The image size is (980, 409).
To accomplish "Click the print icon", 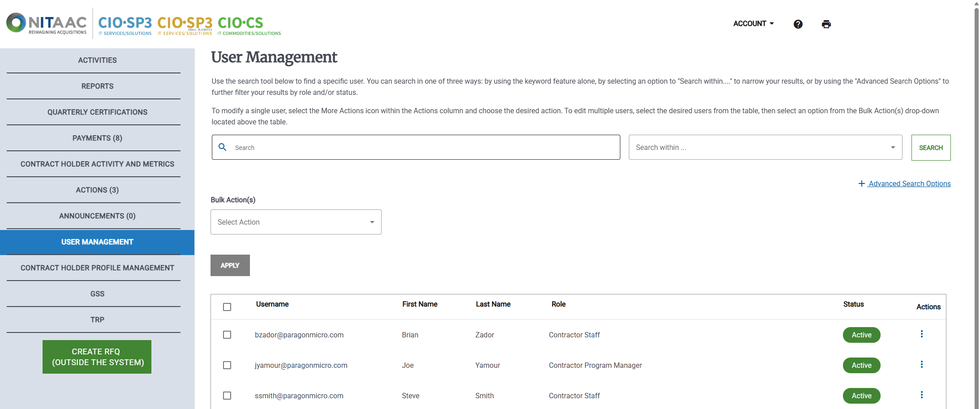I will 826,24.
